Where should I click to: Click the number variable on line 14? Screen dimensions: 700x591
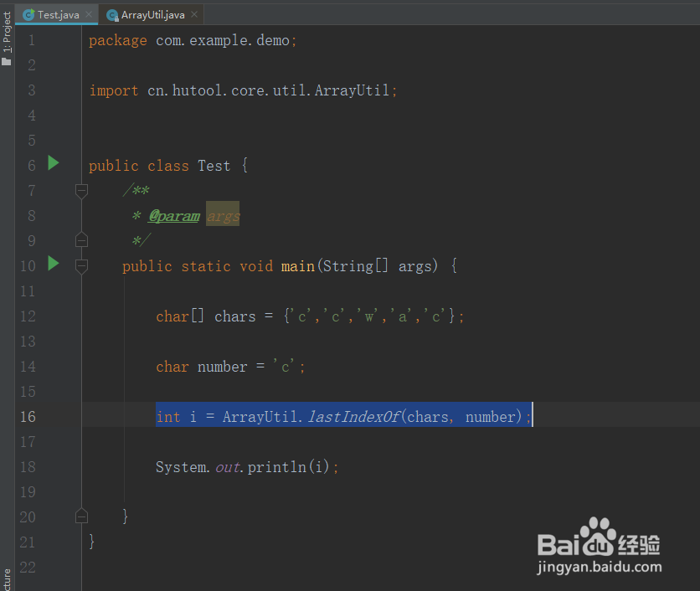pyautogui.click(x=223, y=367)
